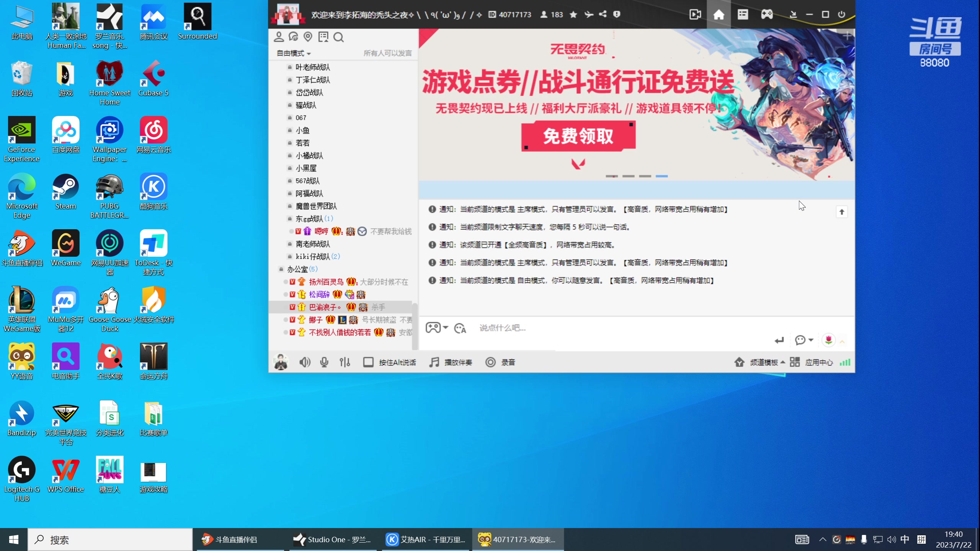Toggle microphone mute in the bottom toolbar
Viewport: 980px width, 551px height.
tap(324, 362)
